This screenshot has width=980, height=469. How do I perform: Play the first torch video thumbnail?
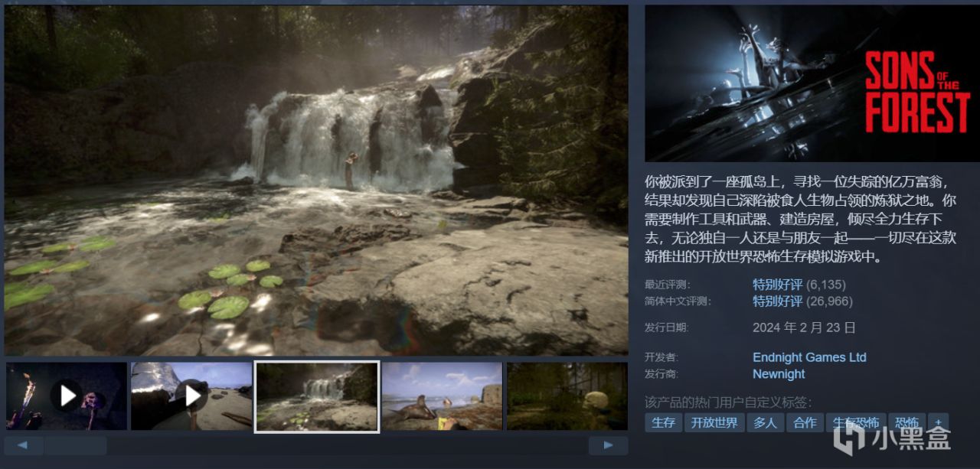67,396
